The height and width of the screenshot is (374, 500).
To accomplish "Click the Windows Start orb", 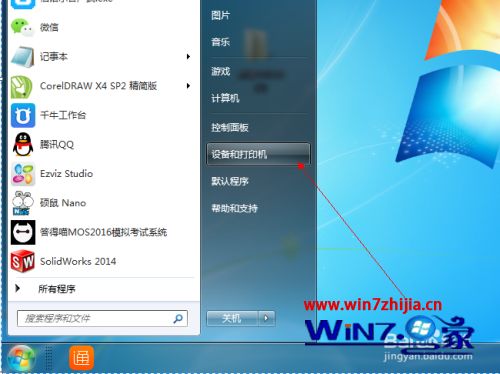I will (x=21, y=359).
